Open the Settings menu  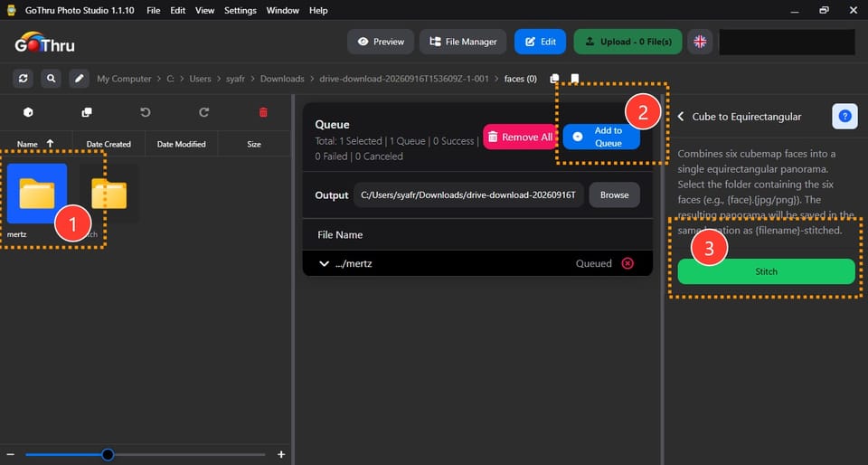pyautogui.click(x=241, y=11)
